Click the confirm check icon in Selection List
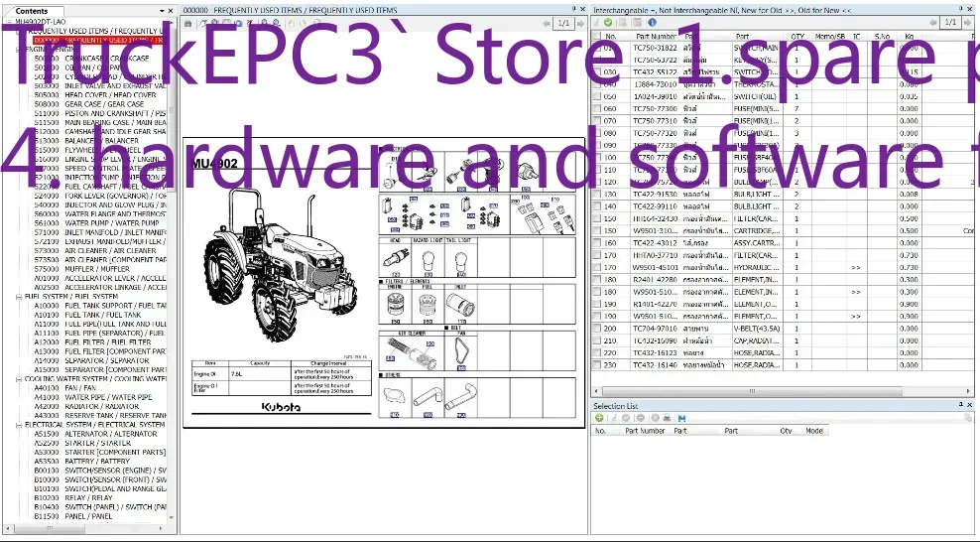980x542 pixels. [626, 418]
